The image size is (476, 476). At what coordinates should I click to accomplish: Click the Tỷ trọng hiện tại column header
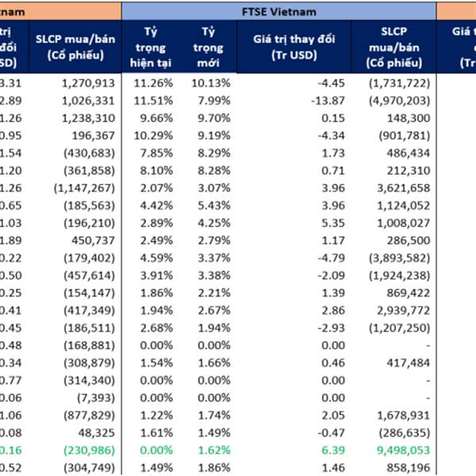[151, 47]
